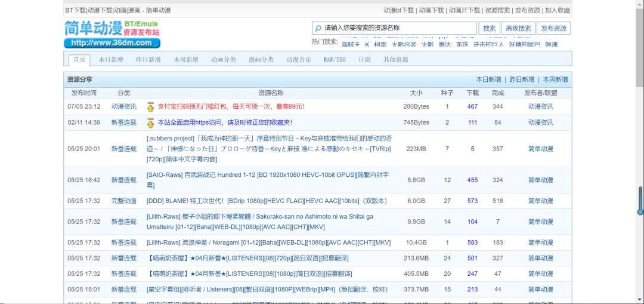Open the 日剧 tab
This screenshot has width=644, height=304.
click(x=364, y=60)
